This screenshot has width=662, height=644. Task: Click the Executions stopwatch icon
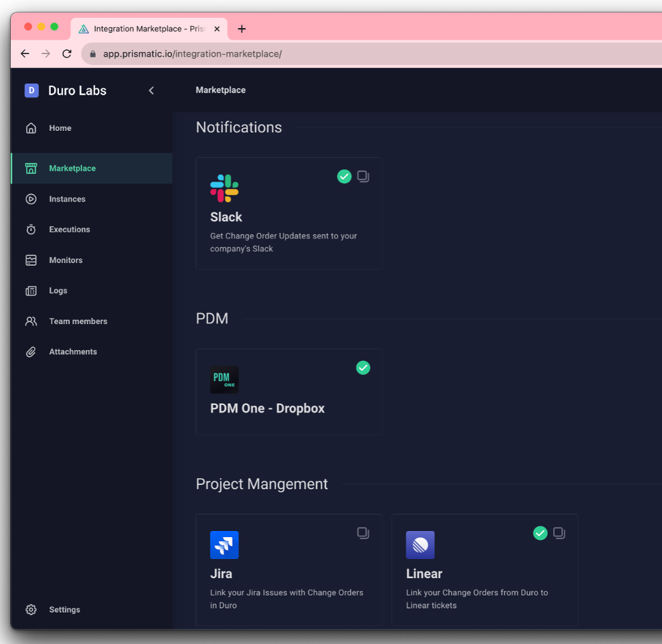tap(31, 230)
